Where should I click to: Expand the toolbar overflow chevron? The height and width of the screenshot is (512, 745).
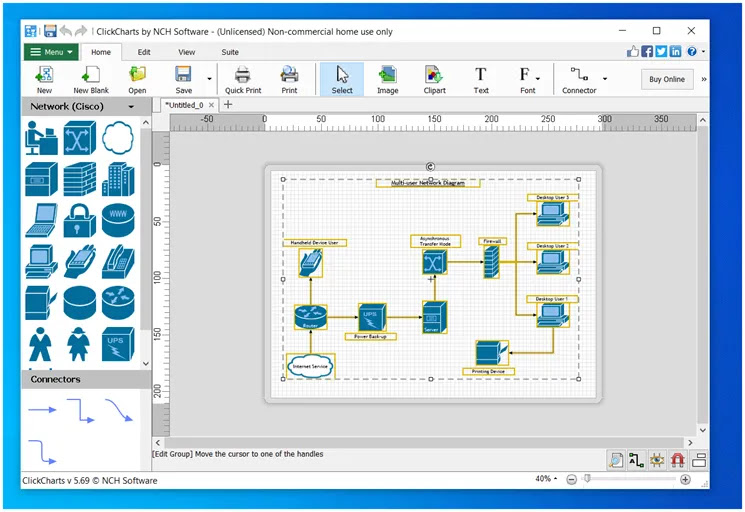tap(704, 79)
